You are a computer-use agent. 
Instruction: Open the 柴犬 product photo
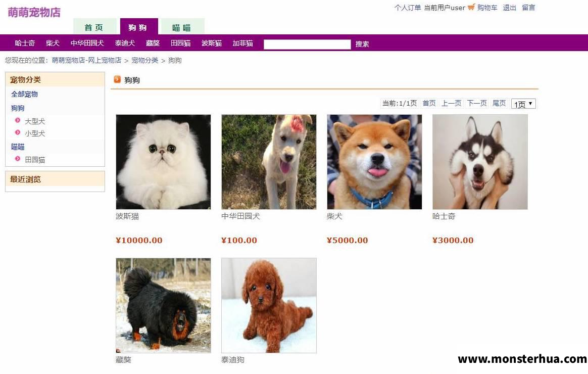pyautogui.click(x=374, y=162)
